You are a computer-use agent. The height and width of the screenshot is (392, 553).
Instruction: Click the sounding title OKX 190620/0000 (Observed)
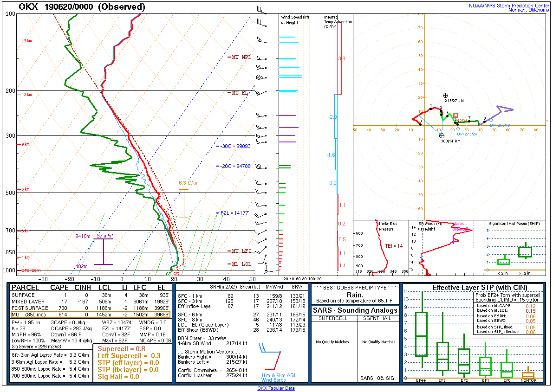[x=81, y=6]
